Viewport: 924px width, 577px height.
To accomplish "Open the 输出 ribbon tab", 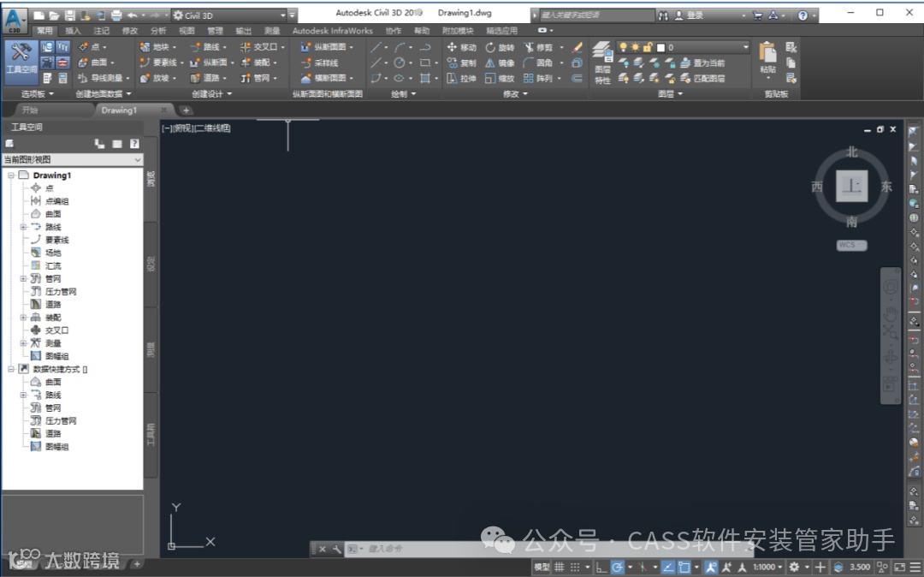I will pyautogui.click(x=243, y=31).
